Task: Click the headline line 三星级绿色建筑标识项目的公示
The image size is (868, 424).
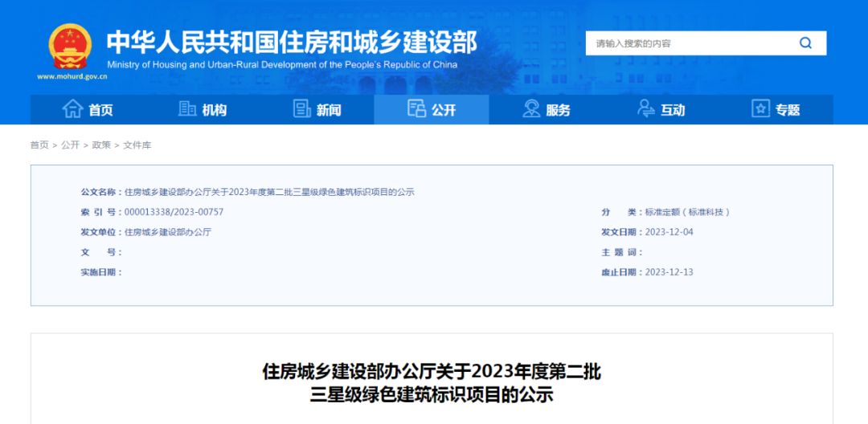Action: point(432,395)
